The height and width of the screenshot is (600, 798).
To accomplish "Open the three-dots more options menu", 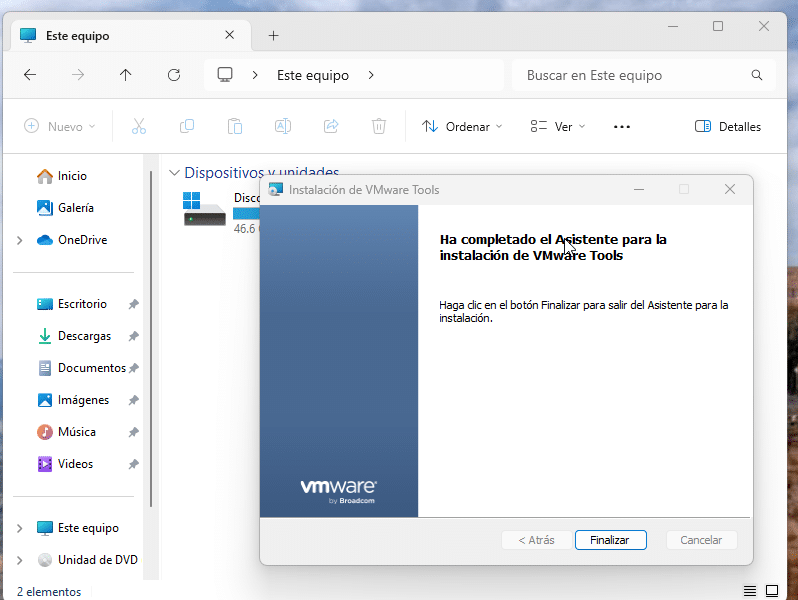I will tap(621, 126).
